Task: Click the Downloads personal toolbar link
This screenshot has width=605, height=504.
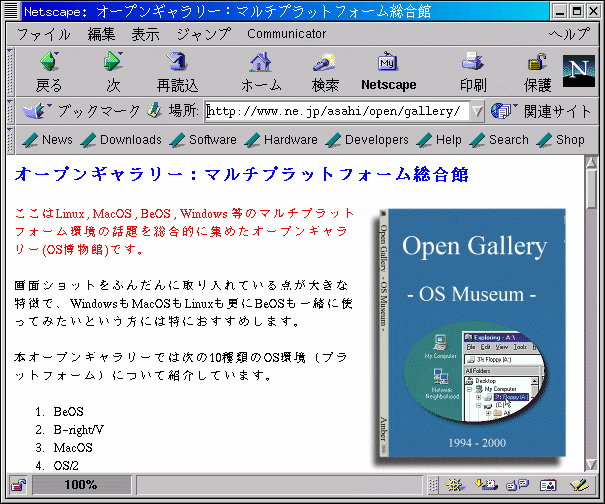Action: (x=121, y=140)
